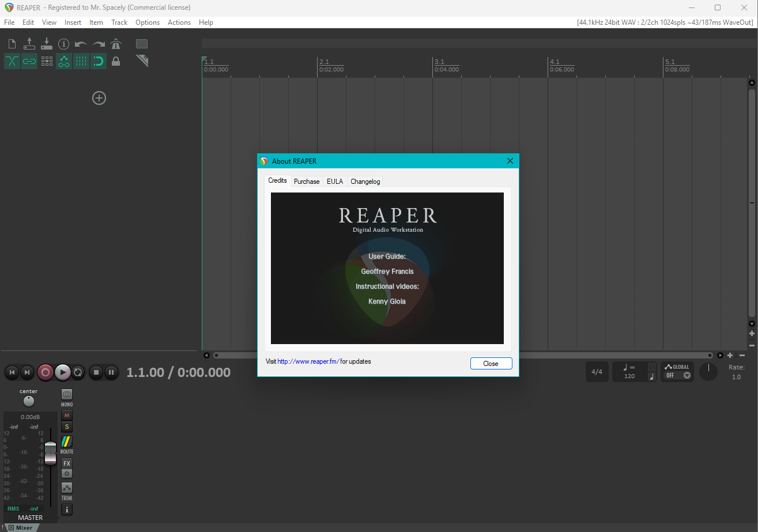The width and height of the screenshot is (758, 532).
Task: Open the Help menu
Action: click(x=206, y=22)
